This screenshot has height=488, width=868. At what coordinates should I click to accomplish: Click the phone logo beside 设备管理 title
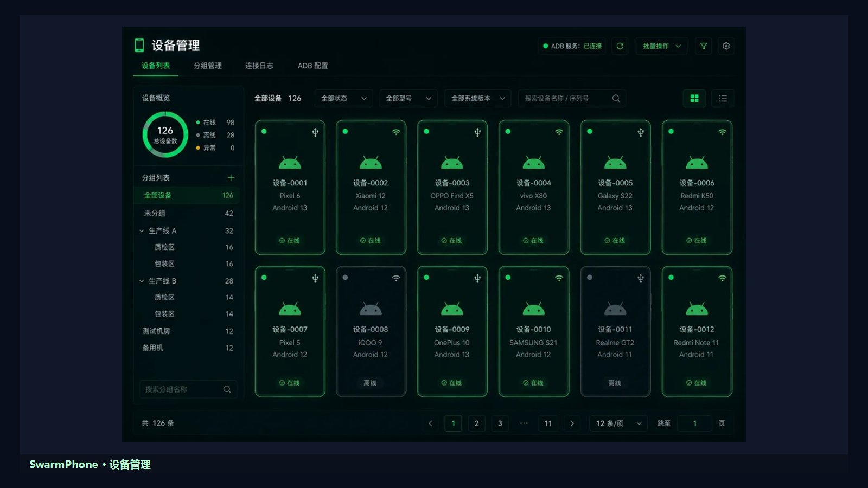coord(139,45)
